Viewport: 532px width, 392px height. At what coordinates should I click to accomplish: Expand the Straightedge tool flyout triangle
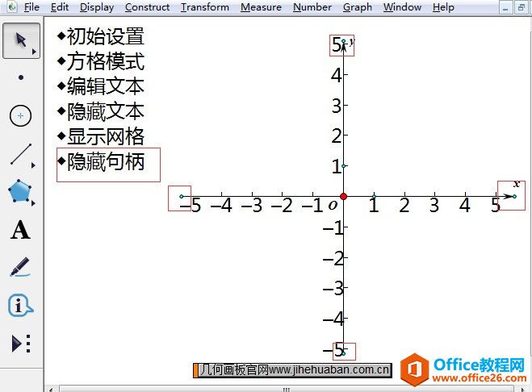[x=33, y=165]
